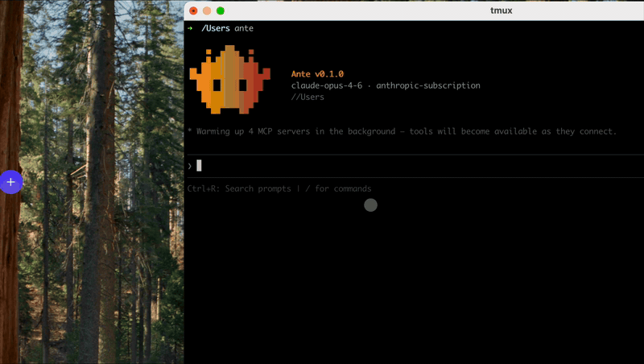Close the tmux window with red button
644x364 pixels.
(193, 10)
